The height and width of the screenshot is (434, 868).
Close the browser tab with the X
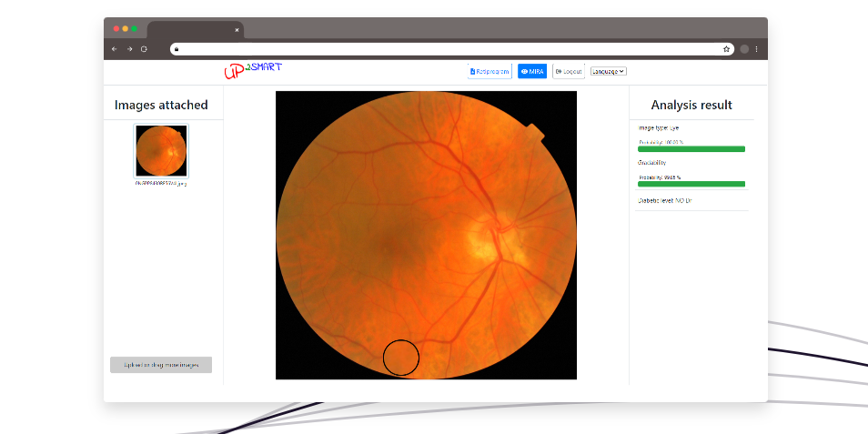(237, 30)
